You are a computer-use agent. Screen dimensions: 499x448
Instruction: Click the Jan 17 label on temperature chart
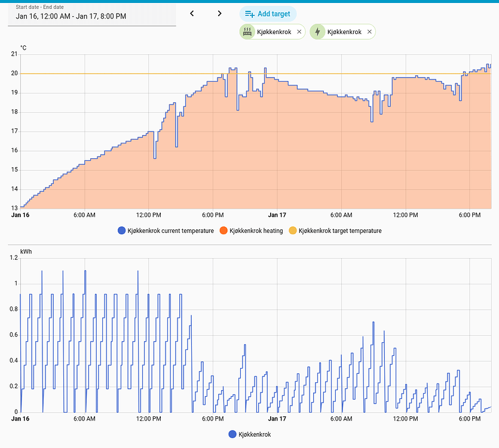277,215
